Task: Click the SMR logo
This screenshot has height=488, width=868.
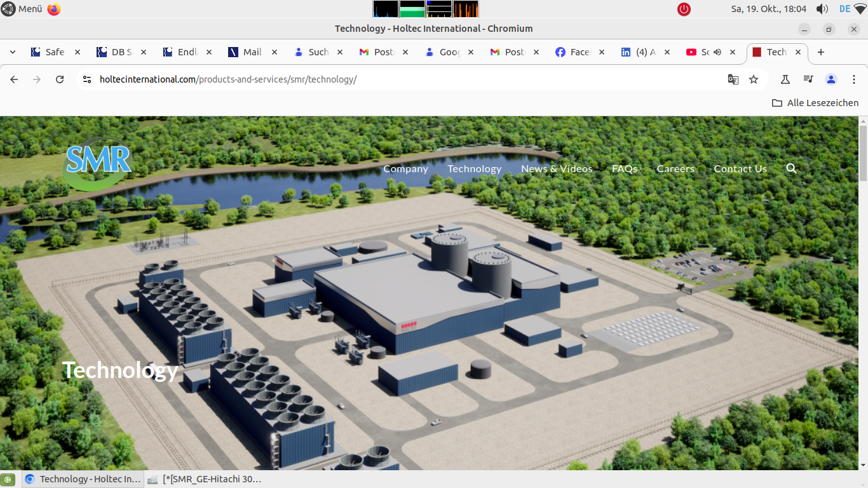Action: 98,163
